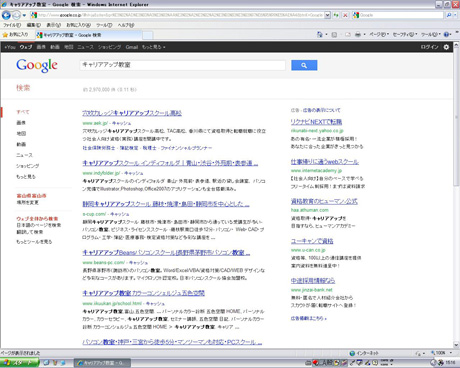Screen dimensions: 460x368
Task: Click the お気に入り star favorites button
Action: click(x=15, y=35)
